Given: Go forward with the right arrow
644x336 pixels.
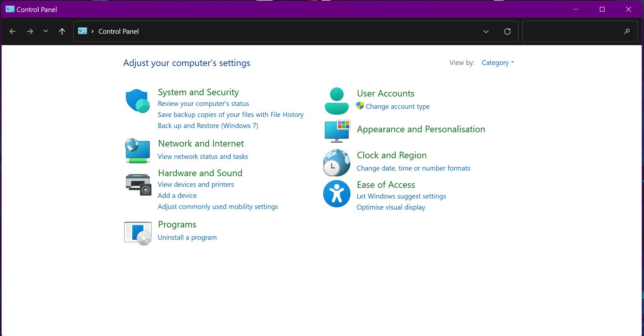Looking at the screenshot, I should click(30, 32).
